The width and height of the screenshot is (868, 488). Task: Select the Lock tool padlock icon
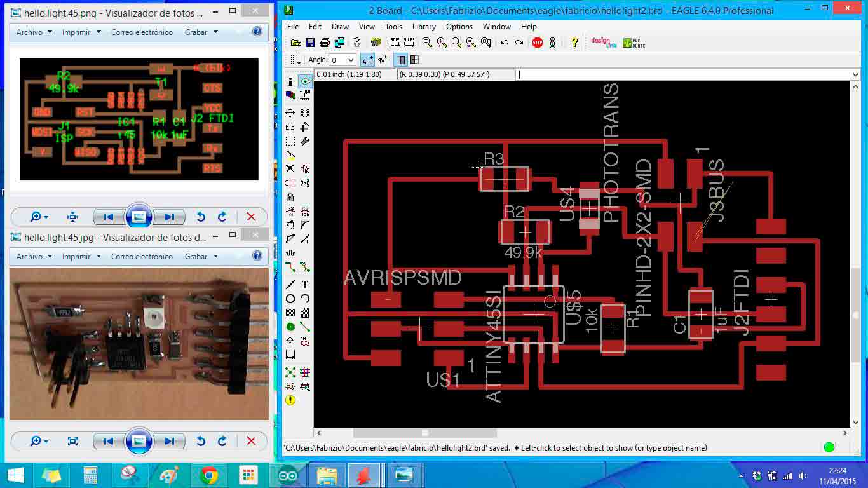click(290, 197)
